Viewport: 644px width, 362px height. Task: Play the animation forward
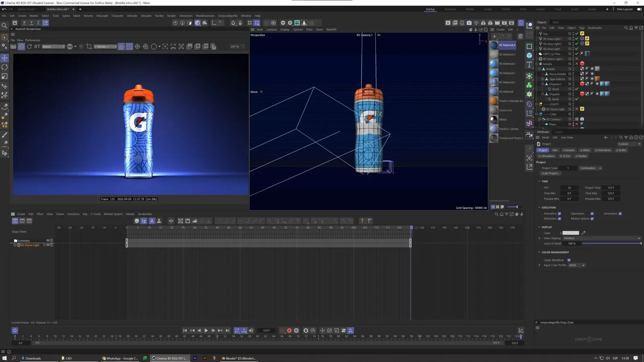tap(206, 331)
